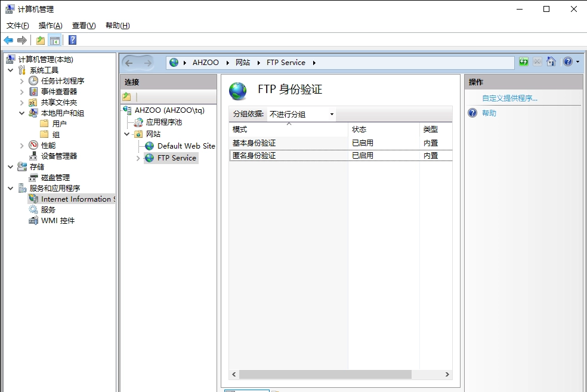Select the 基本身份验证 row

tap(254, 143)
